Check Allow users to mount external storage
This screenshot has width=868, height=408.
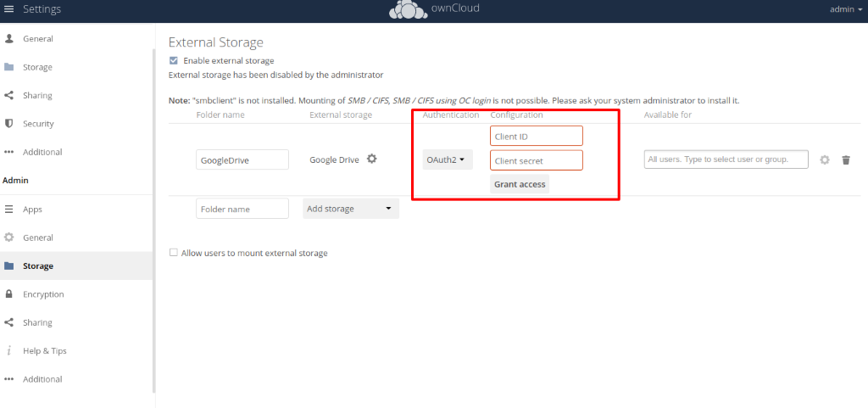click(174, 253)
